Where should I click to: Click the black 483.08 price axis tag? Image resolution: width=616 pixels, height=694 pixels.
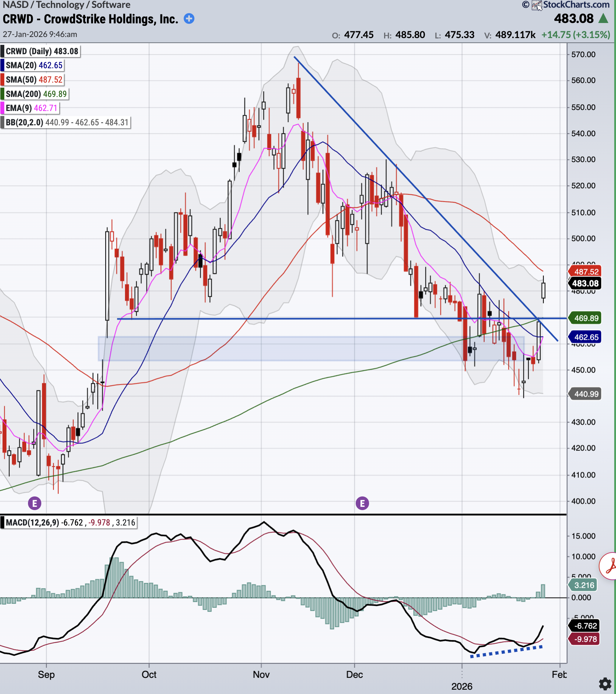tap(585, 283)
